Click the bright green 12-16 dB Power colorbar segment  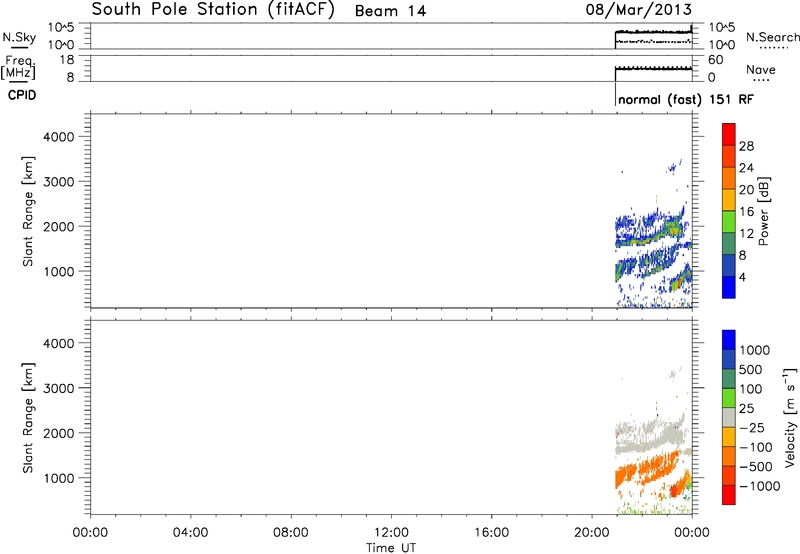point(729,222)
